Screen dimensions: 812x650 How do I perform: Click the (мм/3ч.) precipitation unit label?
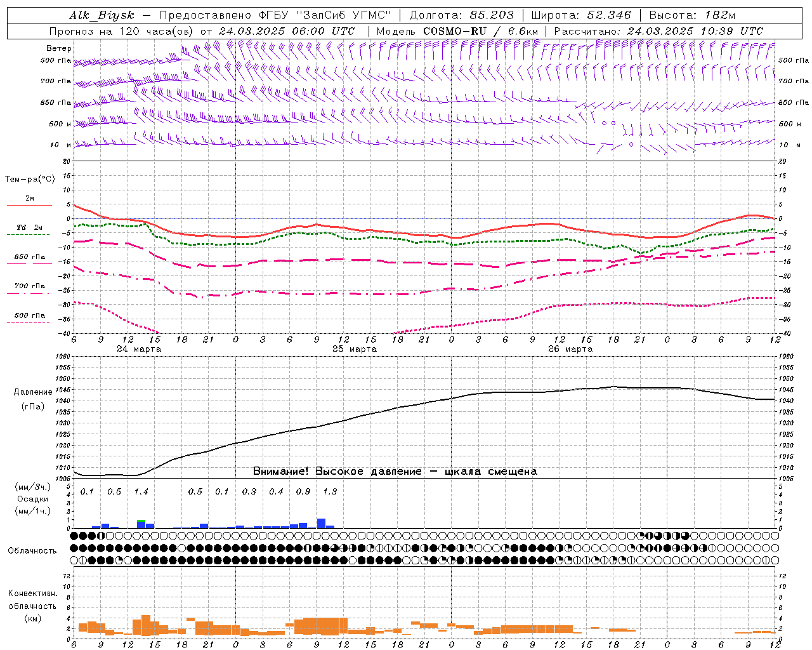(x=33, y=487)
